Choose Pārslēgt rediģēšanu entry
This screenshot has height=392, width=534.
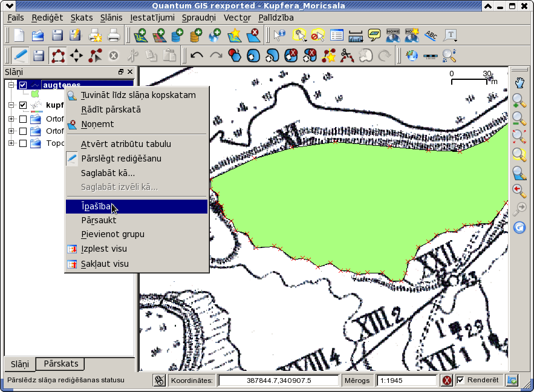tap(137, 158)
